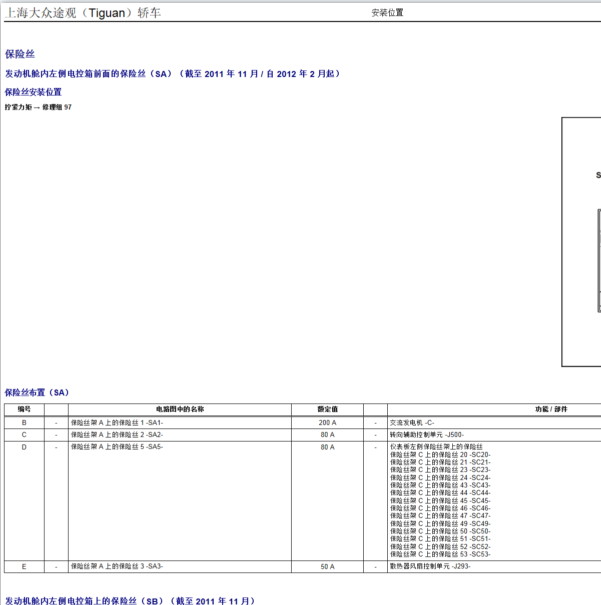Click the line ending with '-SC21-'
This screenshot has width=601, height=605.
[440, 462]
